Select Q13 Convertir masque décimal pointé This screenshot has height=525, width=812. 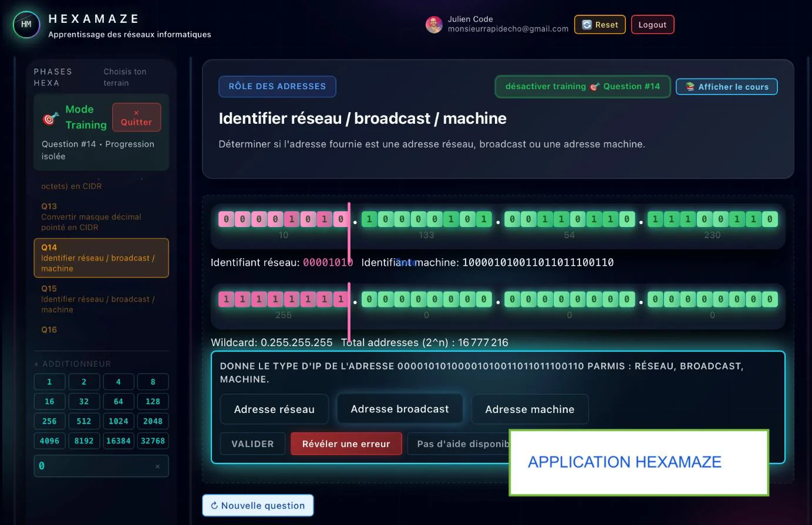tap(101, 217)
